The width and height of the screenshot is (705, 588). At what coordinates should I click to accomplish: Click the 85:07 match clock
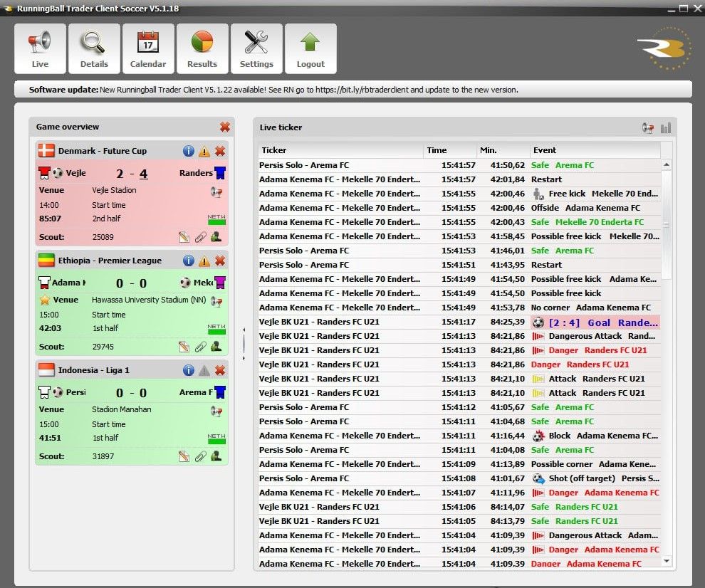[50, 219]
